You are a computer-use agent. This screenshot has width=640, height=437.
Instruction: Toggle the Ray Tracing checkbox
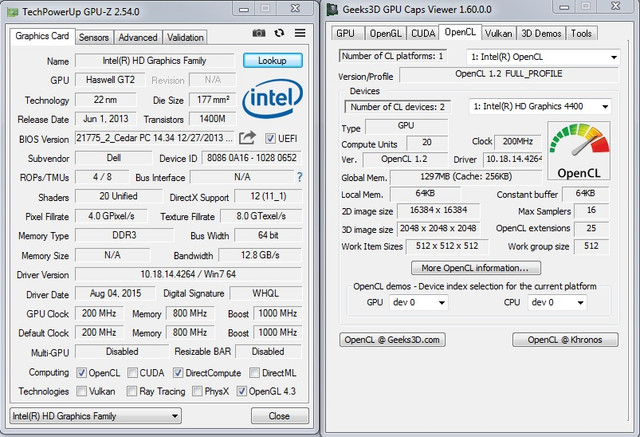[131, 391]
